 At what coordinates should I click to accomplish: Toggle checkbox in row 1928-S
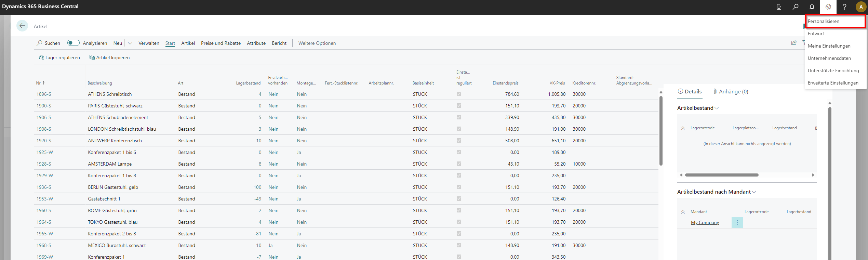click(459, 164)
